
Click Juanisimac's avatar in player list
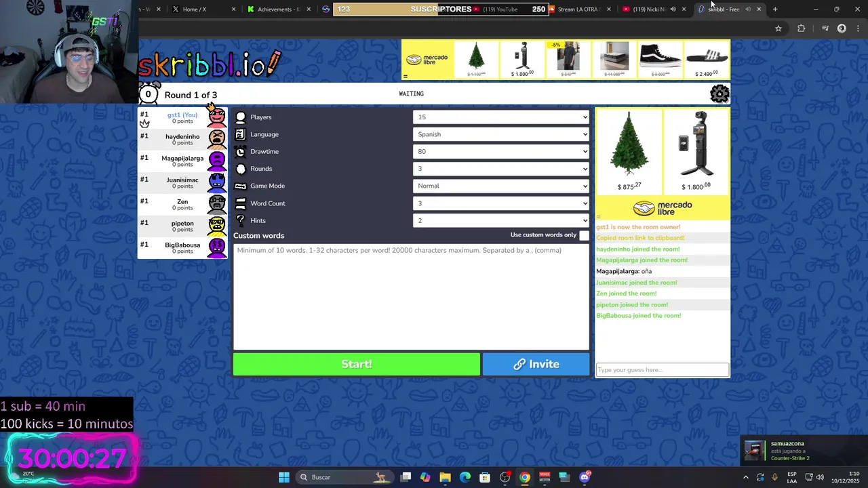[x=217, y=182]
